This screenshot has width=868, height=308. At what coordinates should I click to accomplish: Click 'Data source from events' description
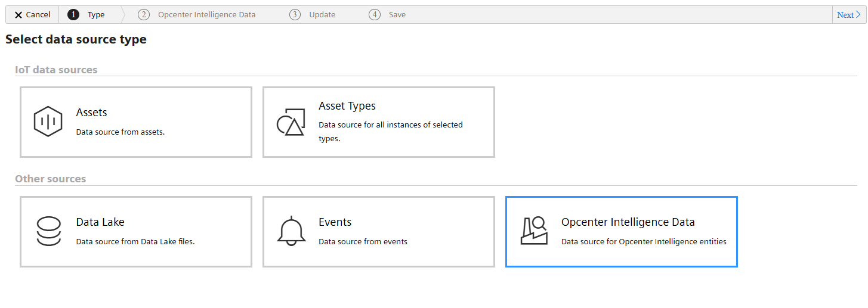[x=363, y=242]
